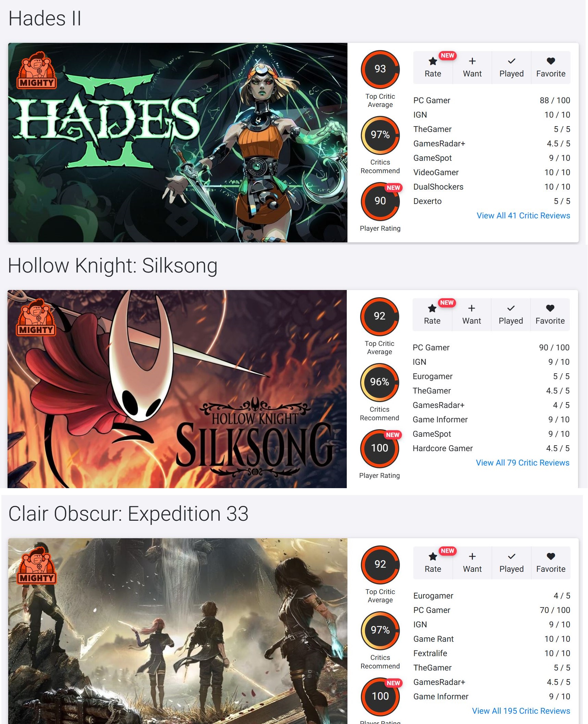Screen dimensions: 588x724
Task: Click Silksong 100 Player Rating circle
Action: click(x=379, y=448)
